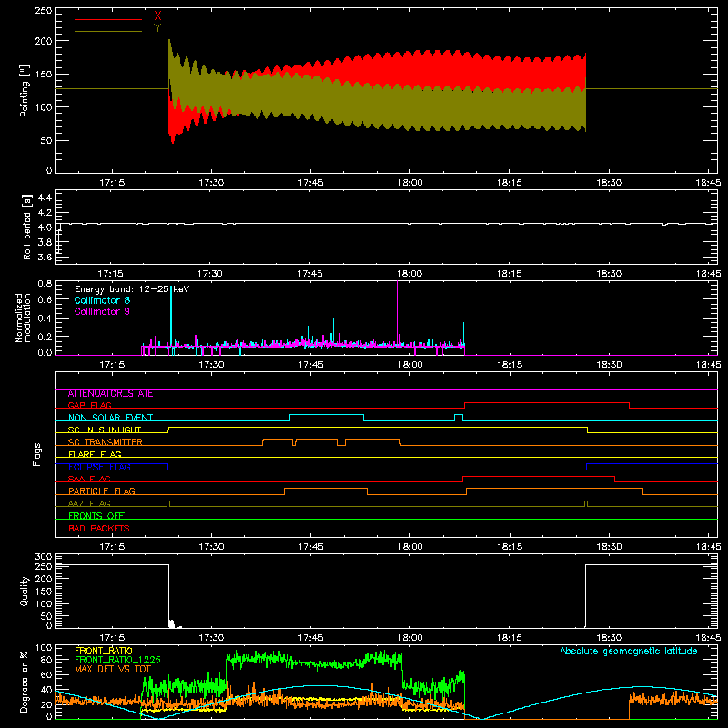Click 'Absolute geomagnetic latitude' legend text
728x728 pixels.
coord(629,651)
